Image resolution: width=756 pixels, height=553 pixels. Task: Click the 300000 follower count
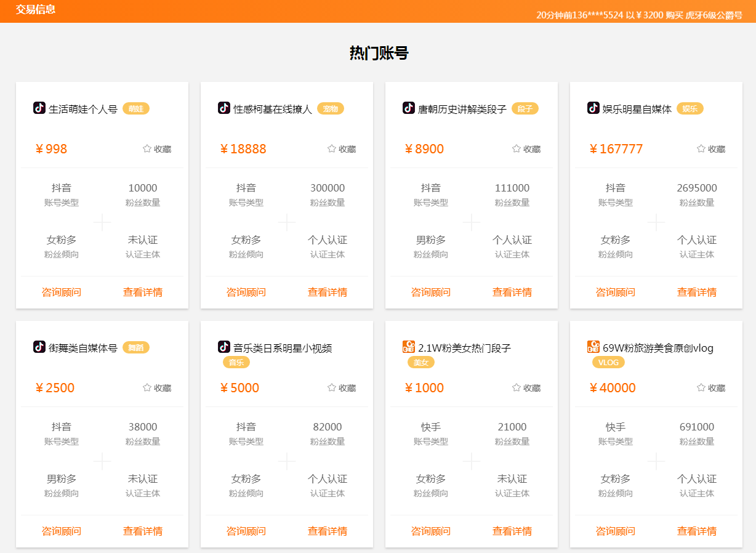[328, 188]
